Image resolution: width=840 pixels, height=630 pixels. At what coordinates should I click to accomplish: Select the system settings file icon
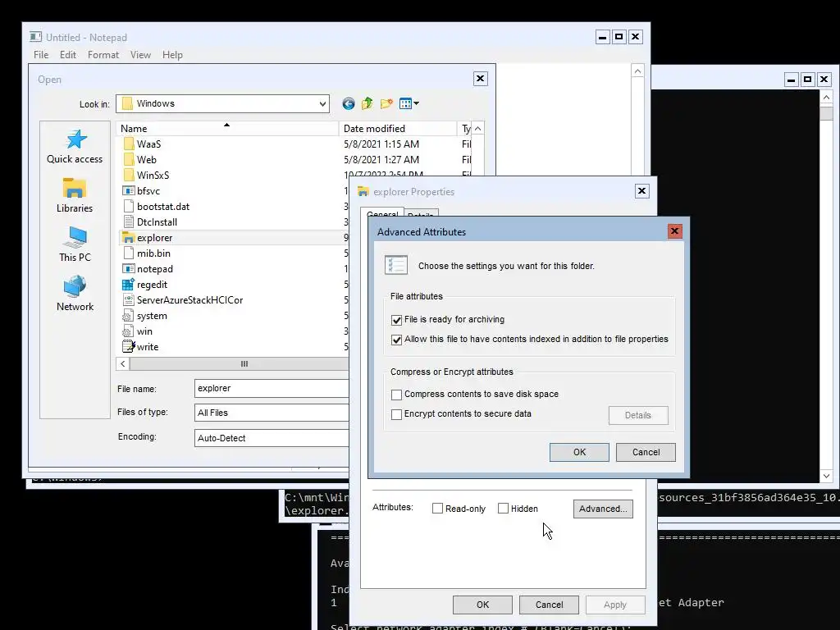[x=129, y=316]
